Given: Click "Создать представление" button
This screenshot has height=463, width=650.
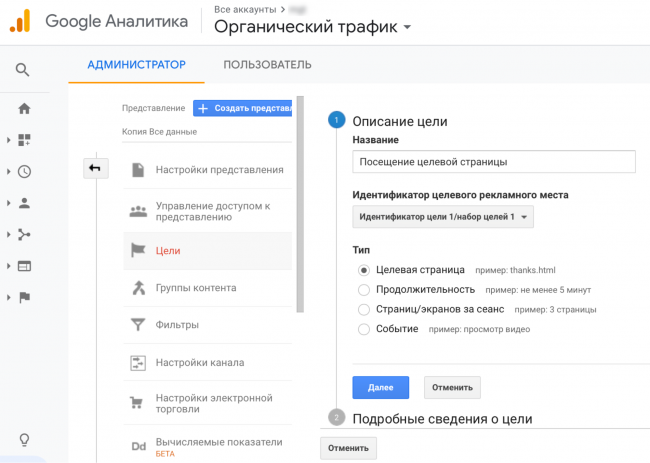Looking at the screenshot, I should tap(243, 108).
